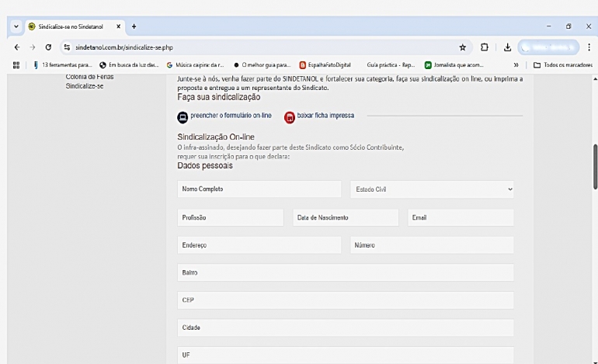
Task: Click the scrollbar up arrow
Action: click(596, 79)
